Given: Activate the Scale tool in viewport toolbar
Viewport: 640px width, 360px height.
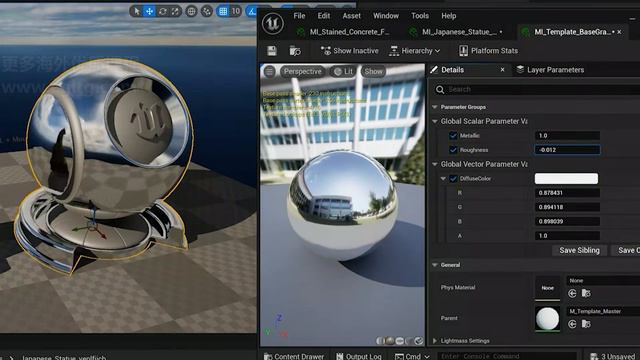Looking at the screenshot, I should 175,11.
